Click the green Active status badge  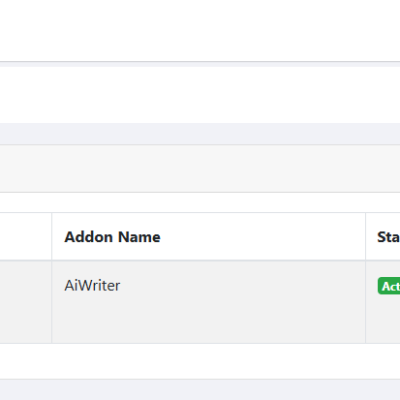point(389,286)
